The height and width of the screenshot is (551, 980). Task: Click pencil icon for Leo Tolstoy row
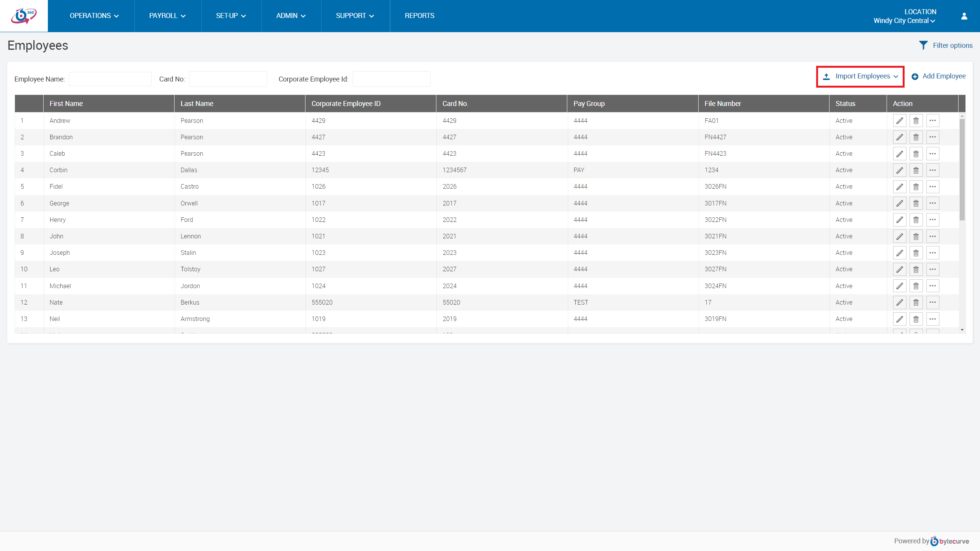[899, 269]
